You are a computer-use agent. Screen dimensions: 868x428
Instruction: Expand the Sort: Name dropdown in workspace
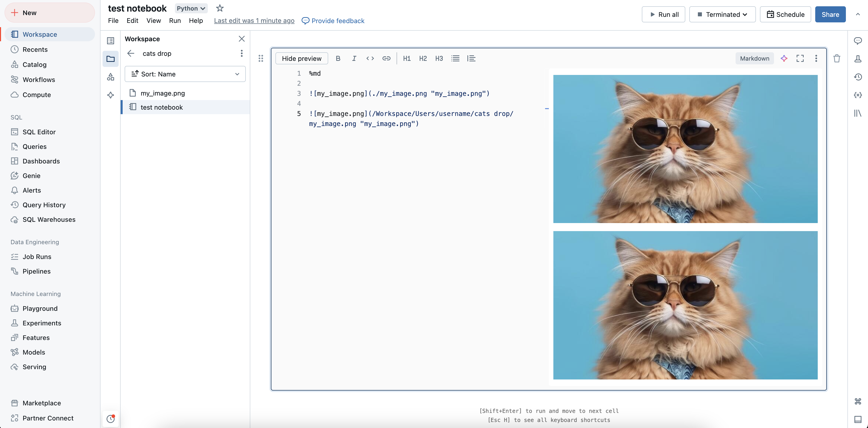click(x=185, y=74)
